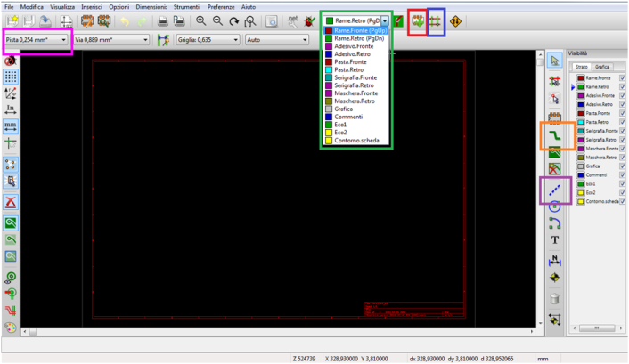Click the millimeters unit icon

(x=12, y=126)
